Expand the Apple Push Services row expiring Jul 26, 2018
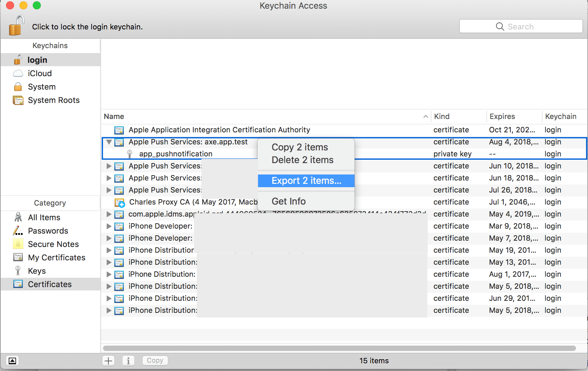 109,190
